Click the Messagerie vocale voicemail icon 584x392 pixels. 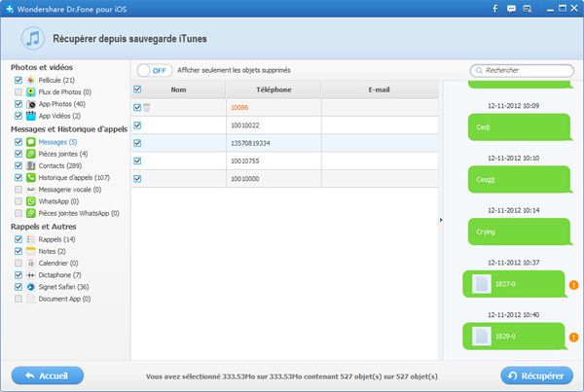31,190
